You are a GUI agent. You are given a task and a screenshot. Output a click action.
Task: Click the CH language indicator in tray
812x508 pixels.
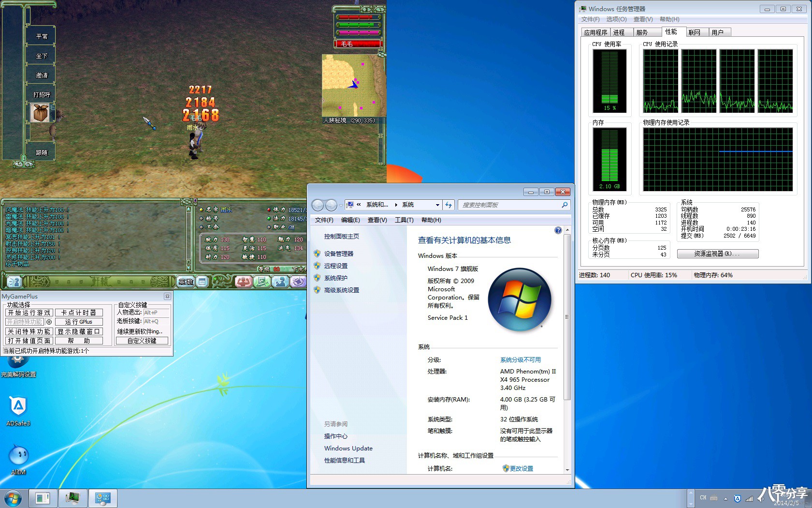(x=703, y=498)
